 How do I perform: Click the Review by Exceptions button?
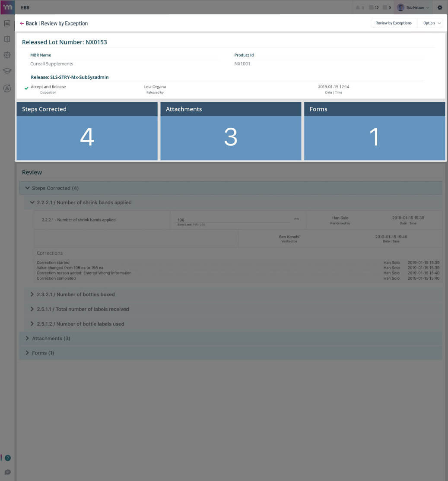coord(393,23)
